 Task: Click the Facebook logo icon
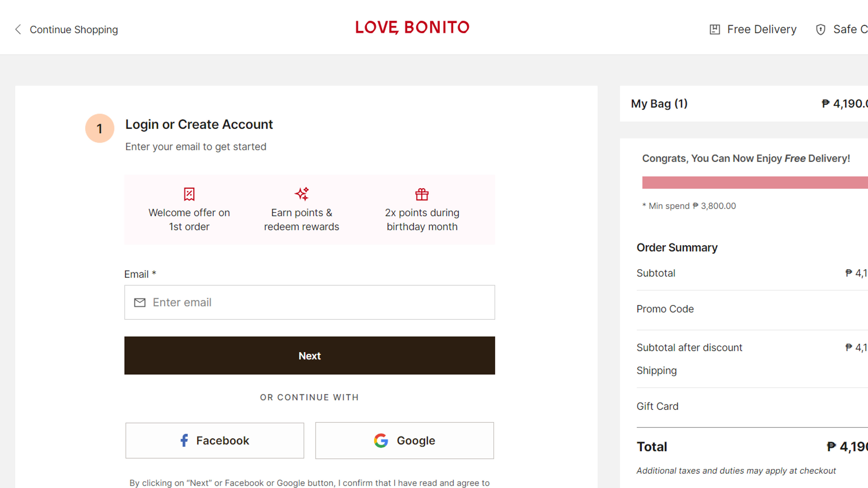(184, 440)
